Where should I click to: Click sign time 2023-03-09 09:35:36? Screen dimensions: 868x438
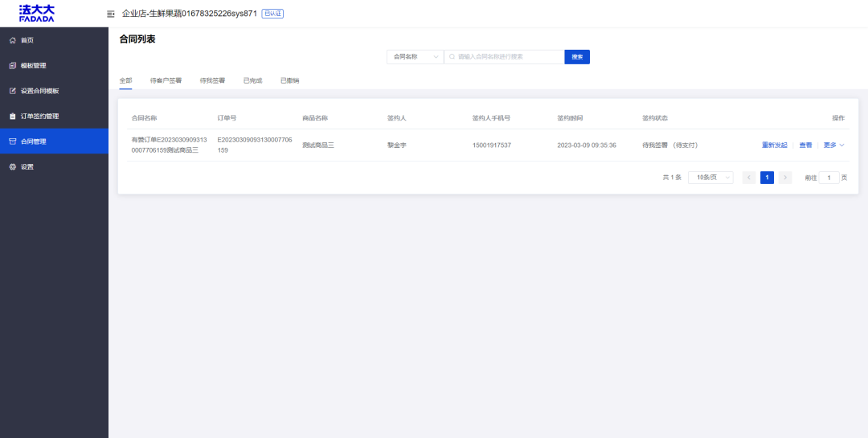pos(587,145)
